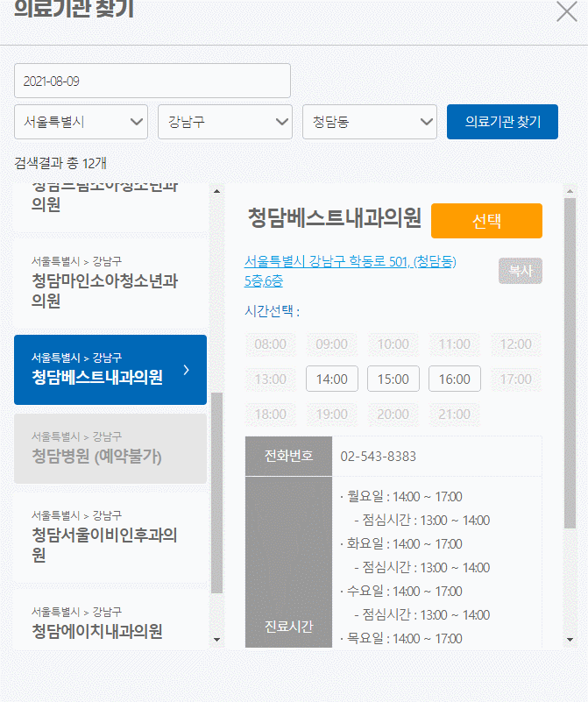
Task: Click the 수요일 : 14:00 ~ 17:00 line
Action: point(401,591)
